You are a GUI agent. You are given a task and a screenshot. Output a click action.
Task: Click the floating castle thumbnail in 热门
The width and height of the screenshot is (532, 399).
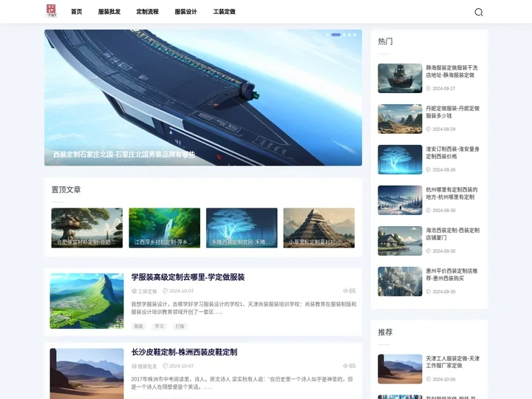tap(400, 282)
